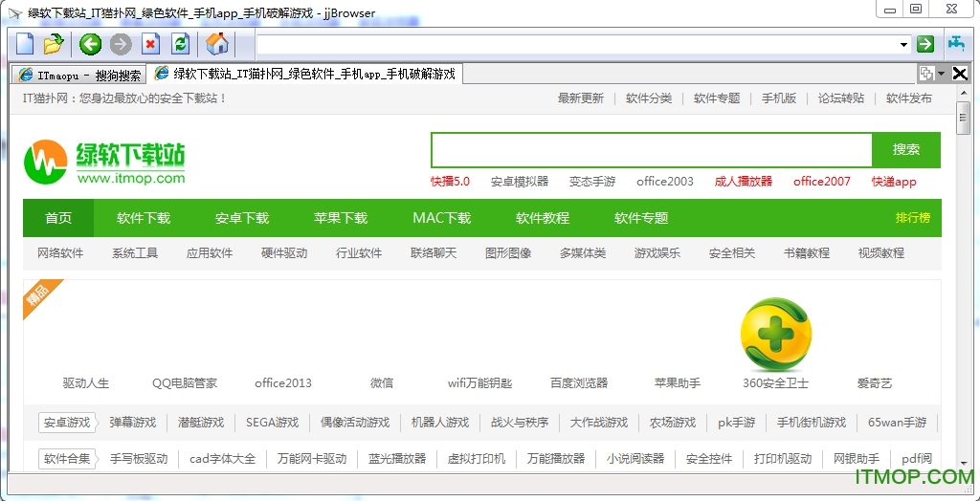Image resolution: width=980 pixels, height=501 pixels.
Task: Open 战火与秩序 link
Action: (520, 423)
